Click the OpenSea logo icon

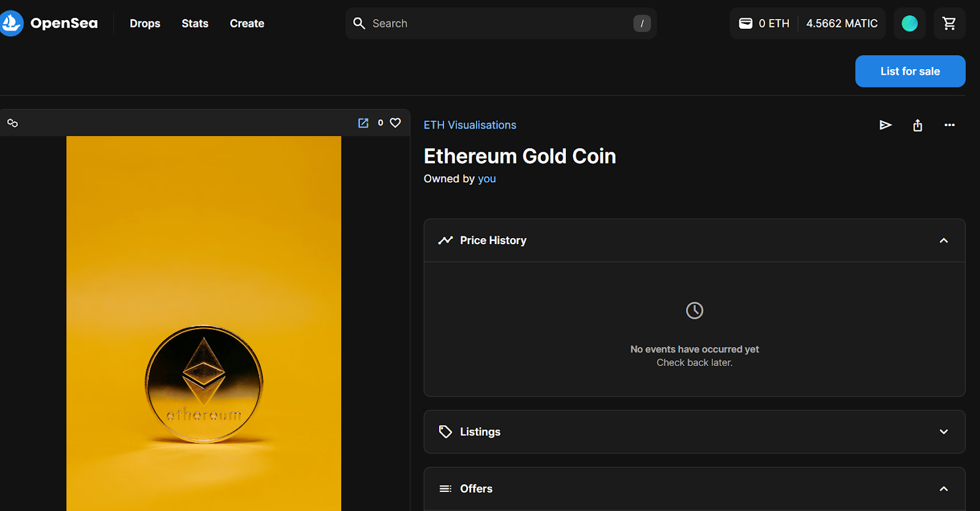[11, 23]
